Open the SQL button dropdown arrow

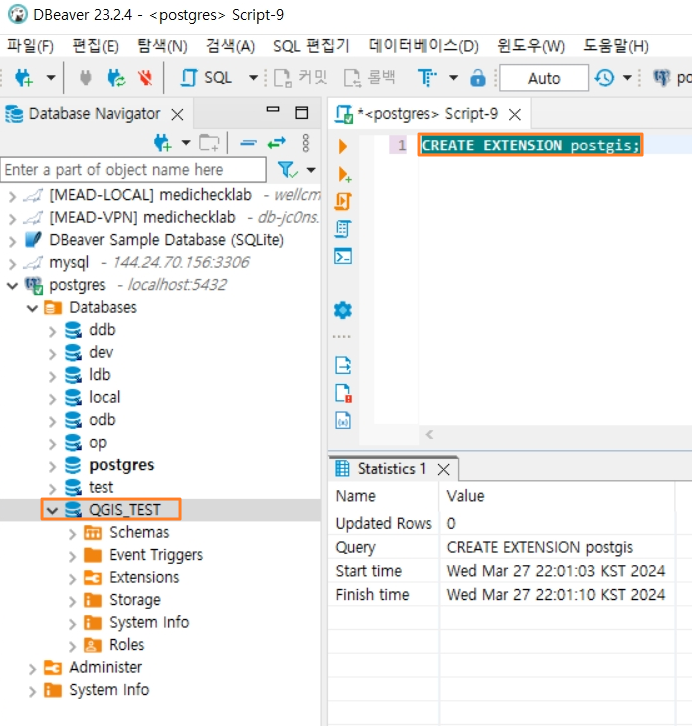[253, 78]
